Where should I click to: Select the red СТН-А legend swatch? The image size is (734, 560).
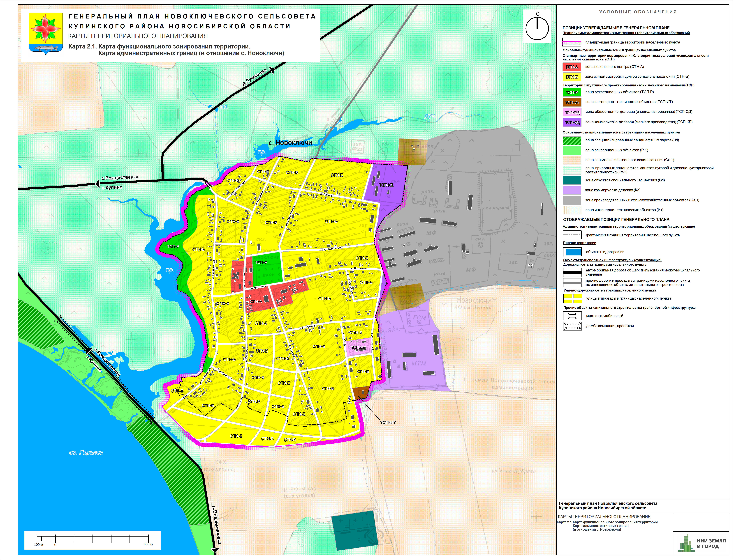(572, 67)
